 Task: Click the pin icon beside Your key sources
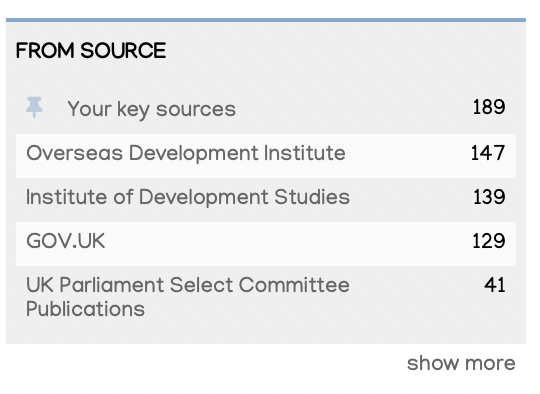point(34,107)
